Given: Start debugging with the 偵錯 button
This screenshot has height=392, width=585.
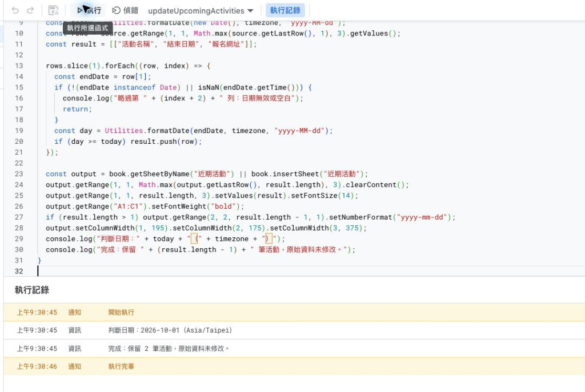Looking at the screenshot, I should (125, 10).
